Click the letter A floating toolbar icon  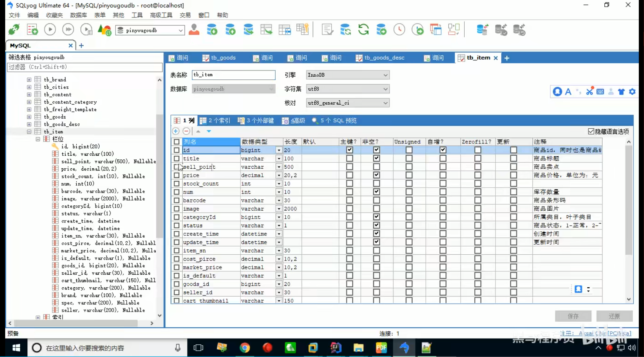pyautogui.click(x=568, y=92)
